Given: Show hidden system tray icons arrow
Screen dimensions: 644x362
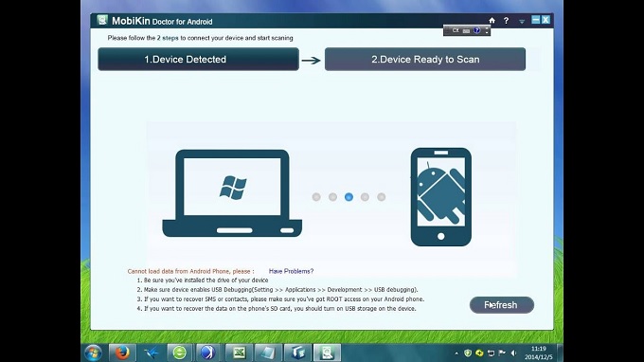Looking at the screenshot, I should tap(456, 353).
